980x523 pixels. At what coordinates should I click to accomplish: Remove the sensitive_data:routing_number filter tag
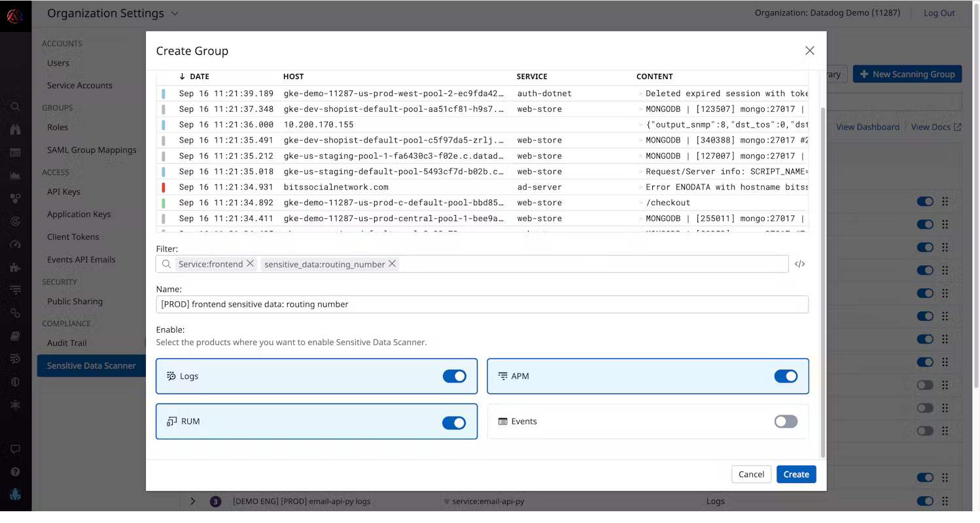[x=392, y=263]
